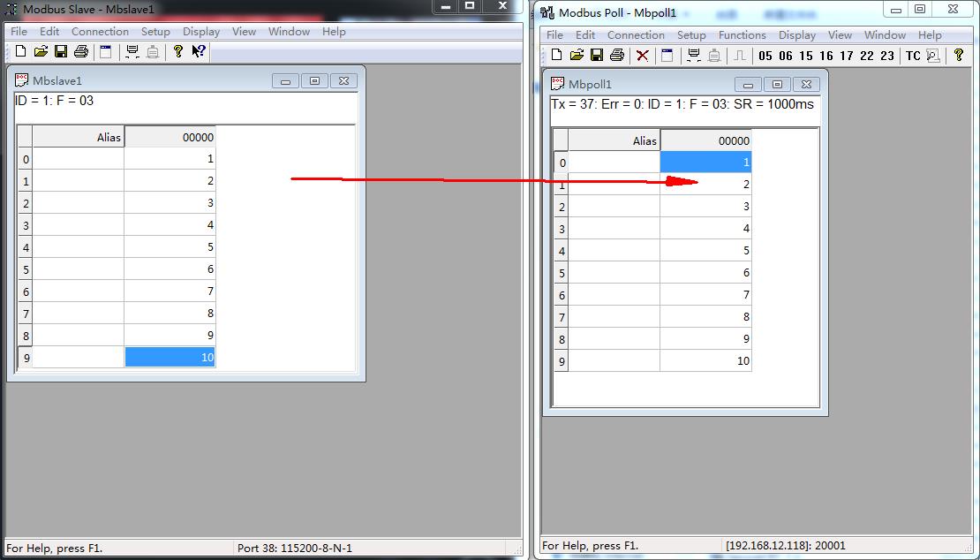Click the Alias column header in Mbpoll1
This screenshot has height=560, width=980.
click(614, 140)
